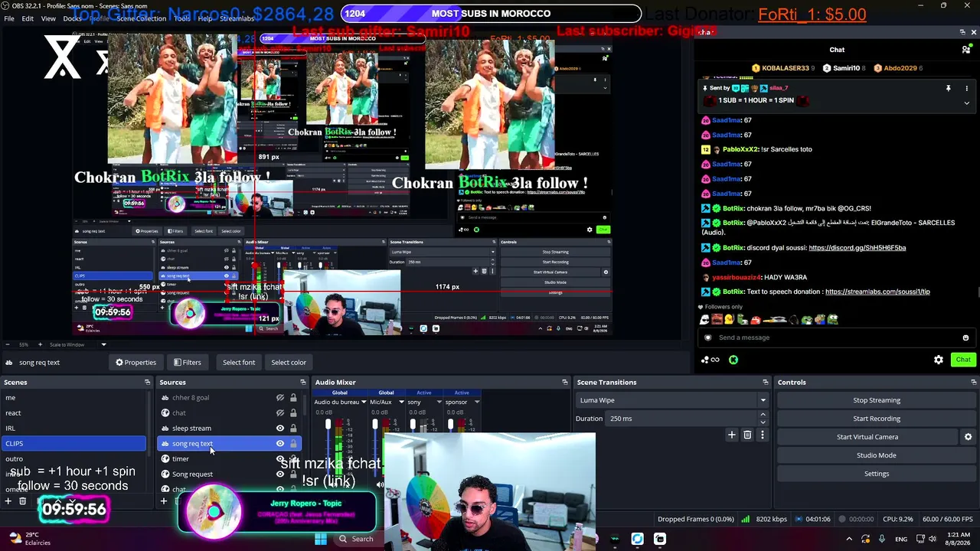Undock the chat dock panel
Image resolution: width=980 pixels, height=551 pixels.
tap(962, 32)
